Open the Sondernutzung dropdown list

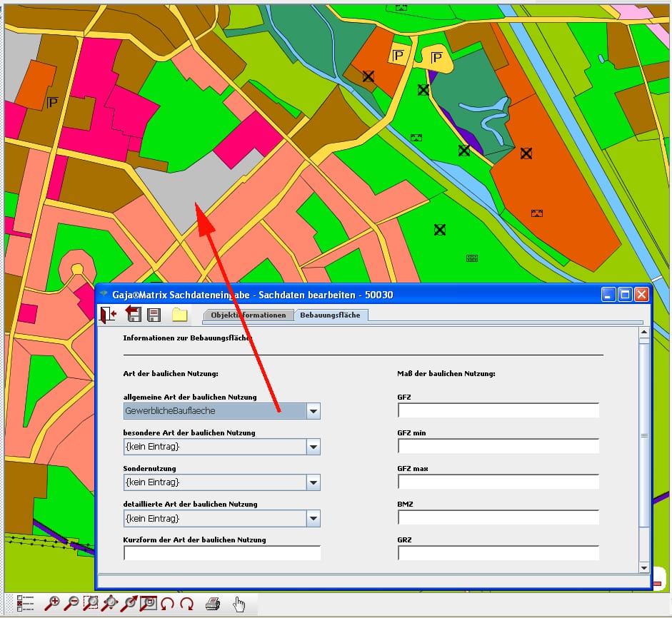pos(313,482)
